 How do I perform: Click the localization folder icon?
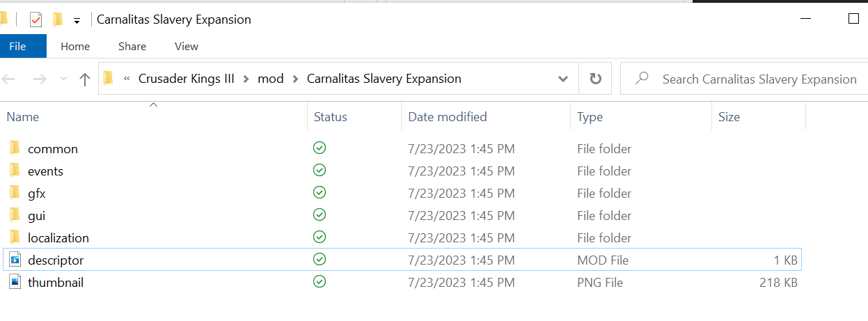pos(15,237)
